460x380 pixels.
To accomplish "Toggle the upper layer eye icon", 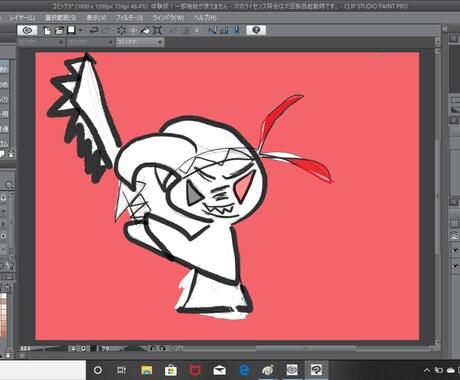I will click(x=456, y=251).
